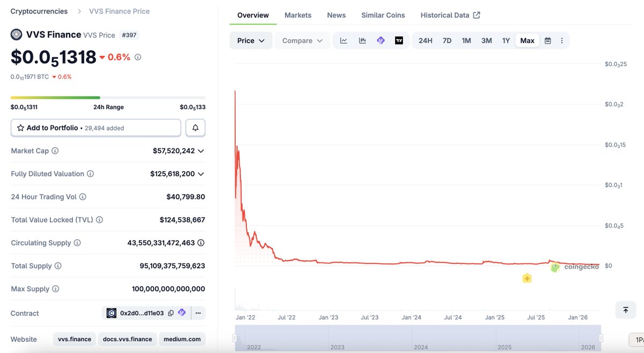Switch to News tab
This screenshot has height=353, width=644.
[x=336, y=15]
